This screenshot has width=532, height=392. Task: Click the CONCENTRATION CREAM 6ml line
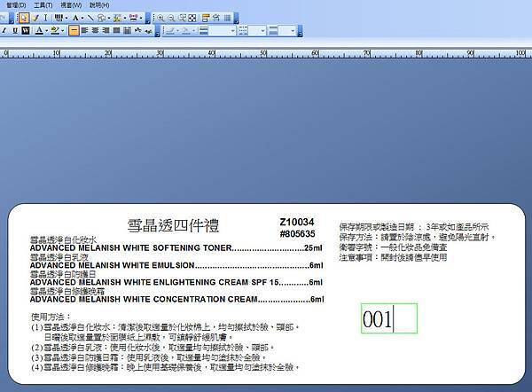coord(176,300)
